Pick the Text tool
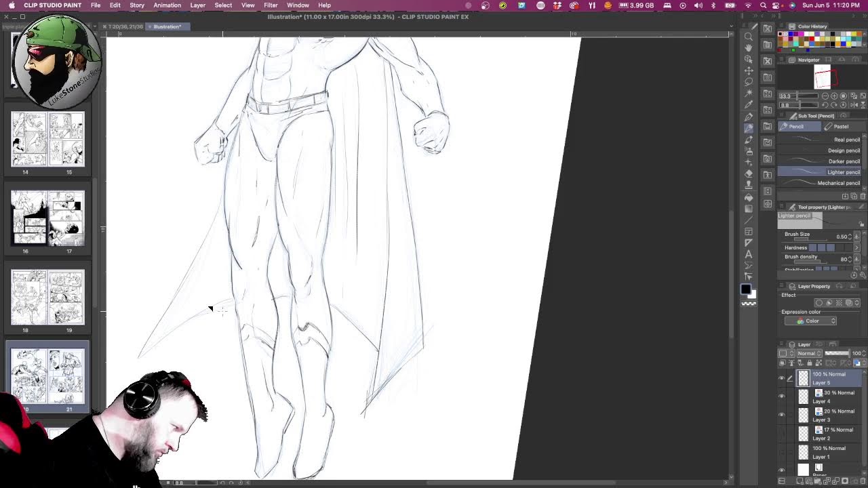868x488 pixels. point(749,254)
